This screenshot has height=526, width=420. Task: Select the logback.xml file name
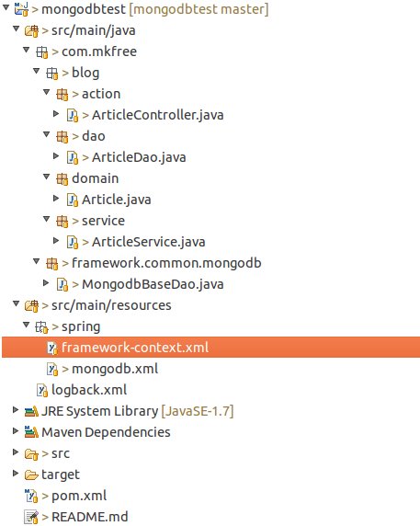point(89,390)
